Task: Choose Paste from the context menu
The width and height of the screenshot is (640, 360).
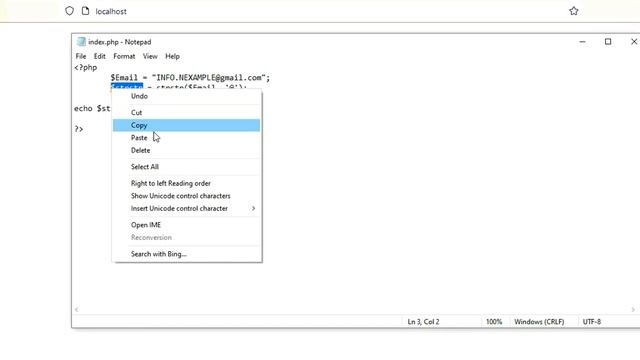Action: (x=187, y=138)
